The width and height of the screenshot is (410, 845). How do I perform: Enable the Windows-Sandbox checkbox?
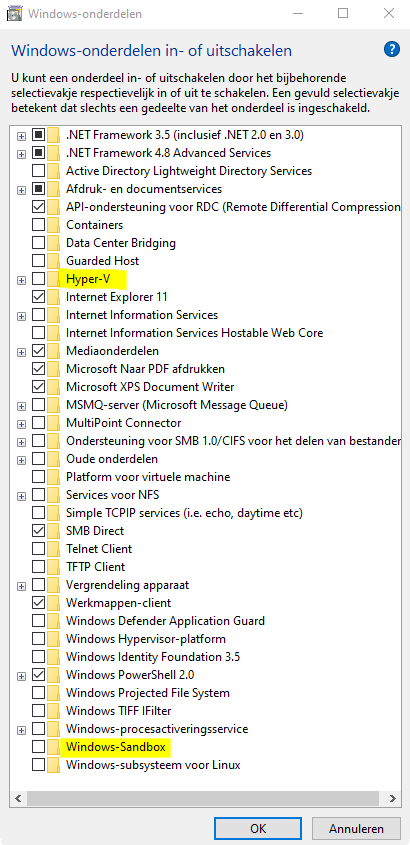pos(38,747)
